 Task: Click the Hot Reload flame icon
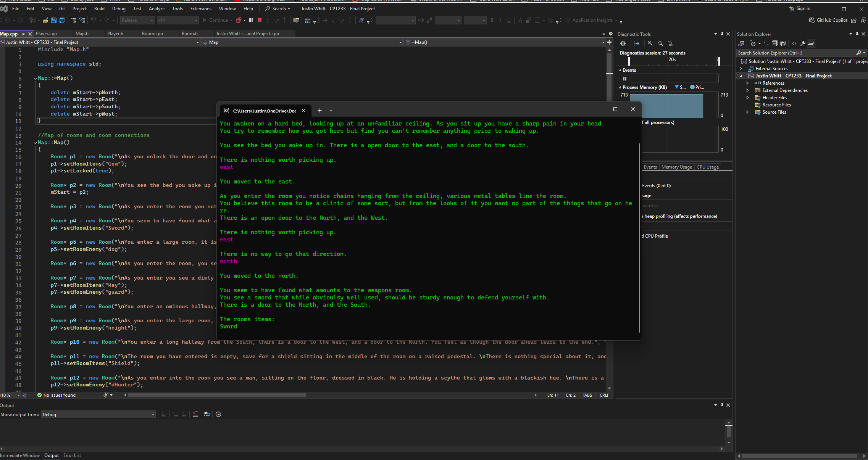(x=239, y=20)
